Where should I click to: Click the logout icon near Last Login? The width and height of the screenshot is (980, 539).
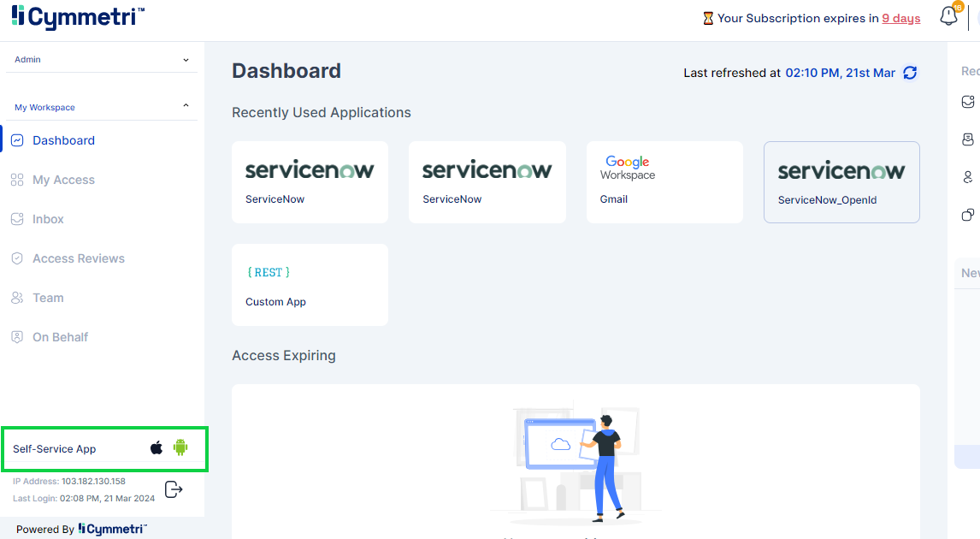pyautogui.click(x=173, y=489)
